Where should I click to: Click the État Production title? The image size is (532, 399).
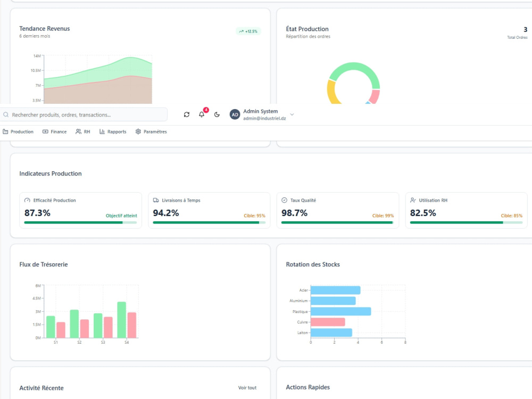307,29
